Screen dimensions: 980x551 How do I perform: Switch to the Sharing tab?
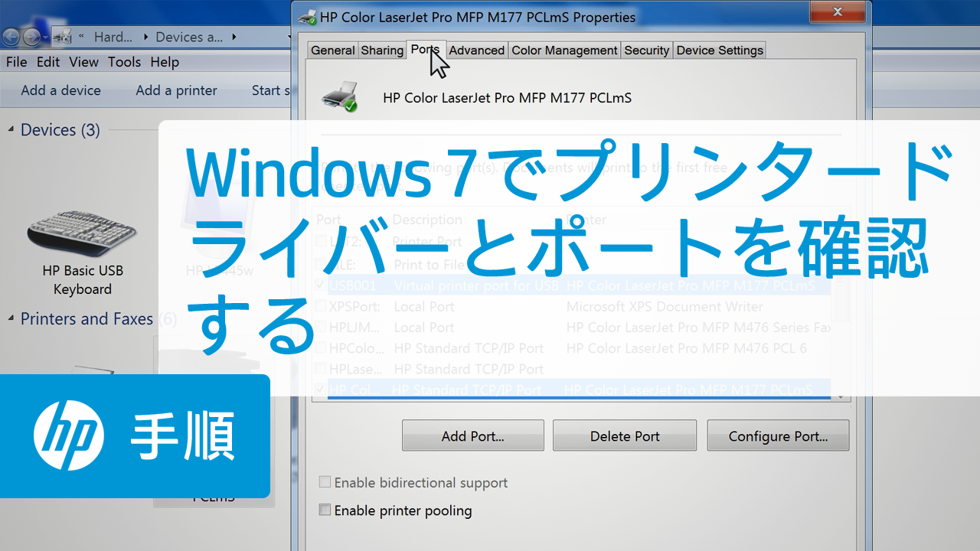coord(382,51)
